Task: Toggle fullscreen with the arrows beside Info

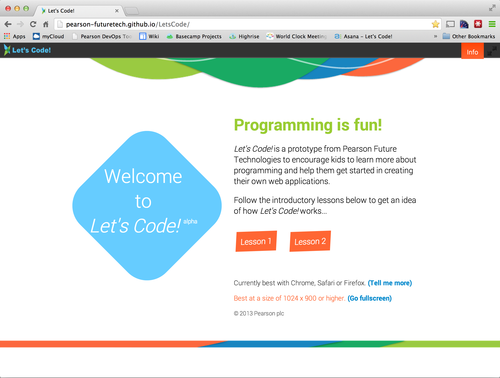Action: pyautogui.click(x=492, y=51)
